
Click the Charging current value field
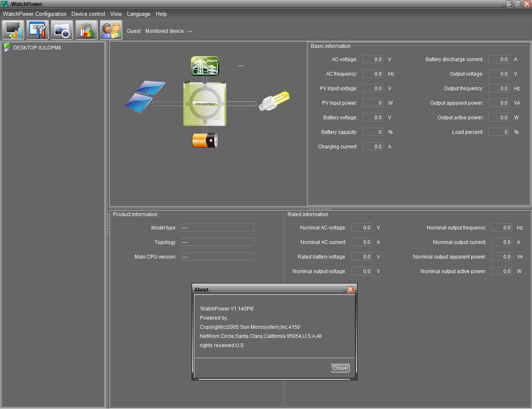point(373,146)
